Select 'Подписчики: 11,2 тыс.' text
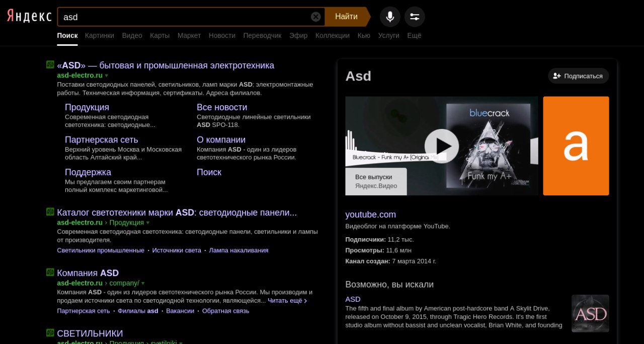The width and height of the screenshot is (644, 344). [379, 239]
